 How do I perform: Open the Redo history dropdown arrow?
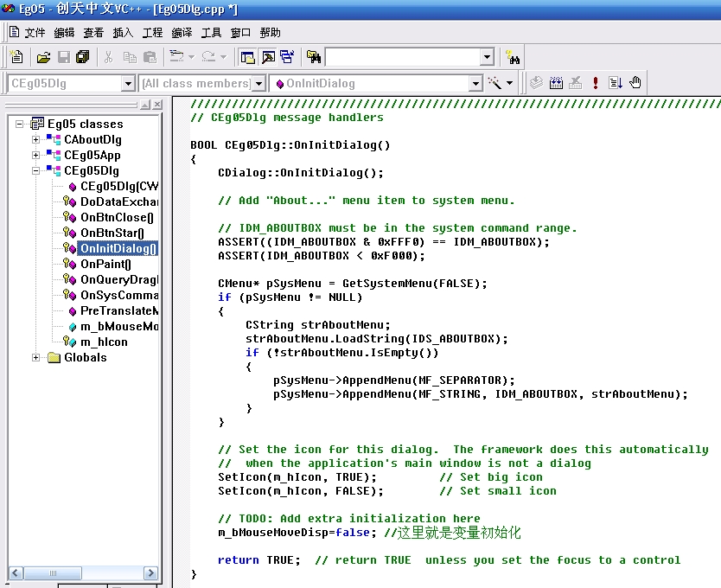click(224, 57)
